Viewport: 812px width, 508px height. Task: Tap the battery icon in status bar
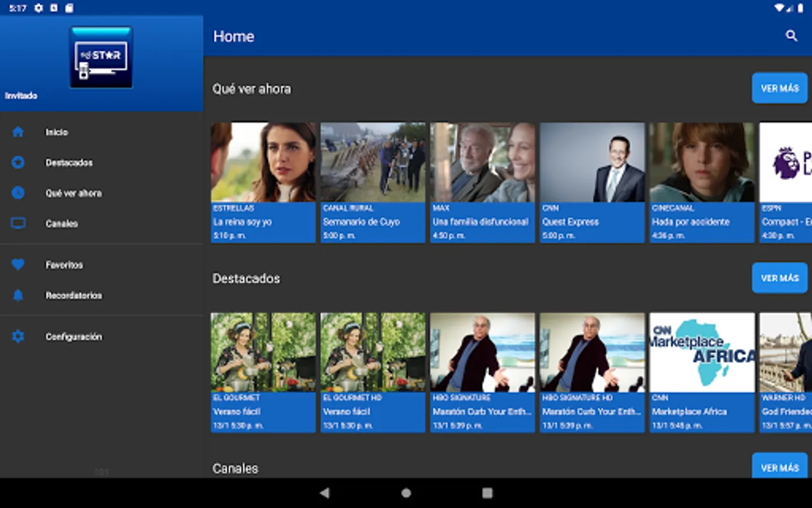[801, 8]
